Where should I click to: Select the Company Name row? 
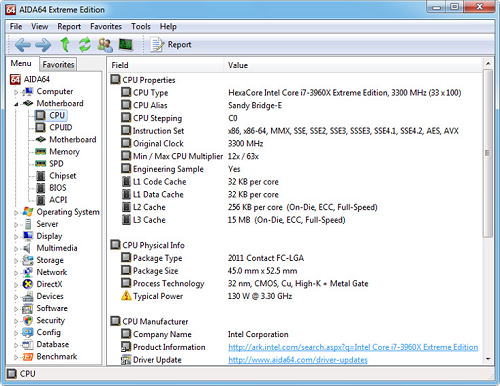point(295,334)
